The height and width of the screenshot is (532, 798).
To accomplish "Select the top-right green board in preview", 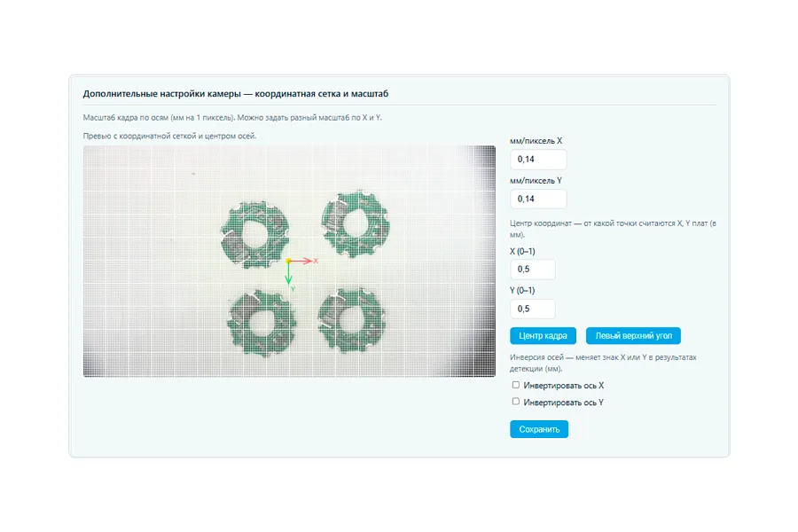I will click(x=356, y=223).
